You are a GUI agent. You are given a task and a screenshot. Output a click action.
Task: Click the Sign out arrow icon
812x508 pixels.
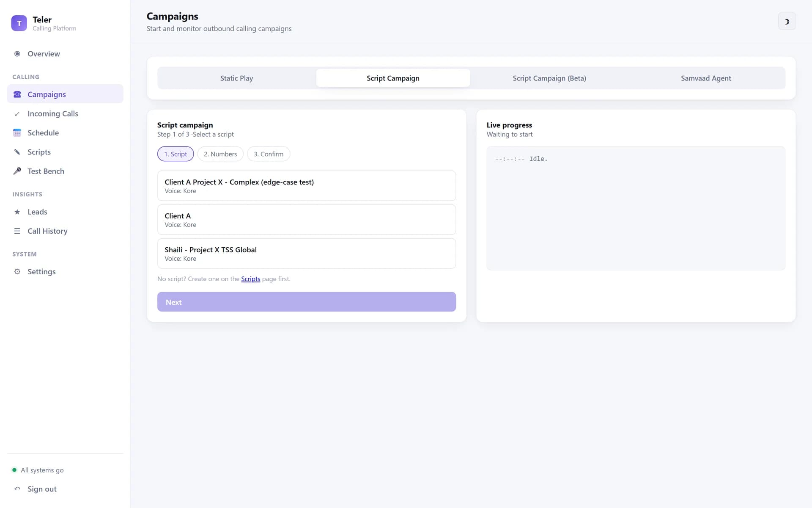17,489
